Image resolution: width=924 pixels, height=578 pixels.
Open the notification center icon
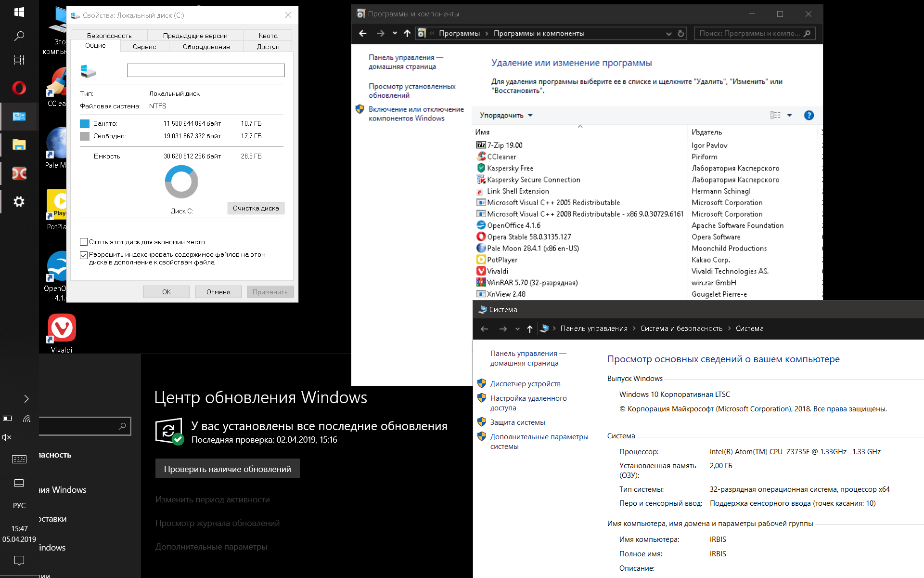coord(19,560)
